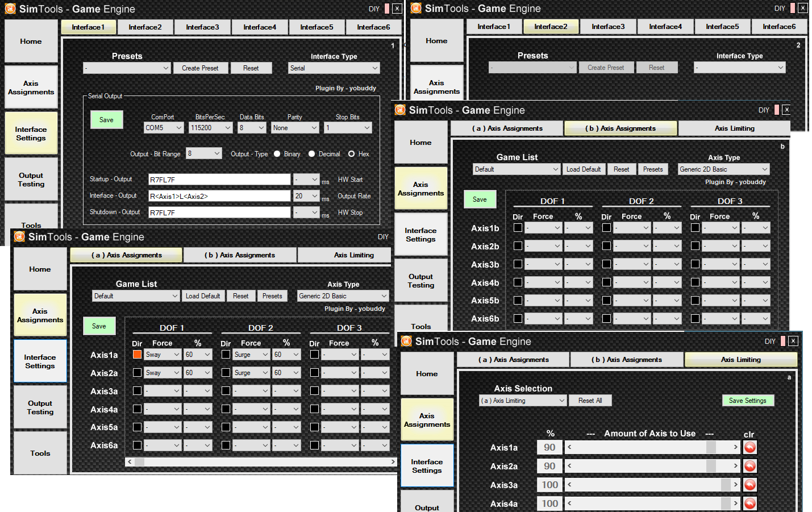The width and height of the screenshot is (812, 512).
Task: Open Axis2a DOF 2 Surge force dropdown
Action: tap(251, 373)
